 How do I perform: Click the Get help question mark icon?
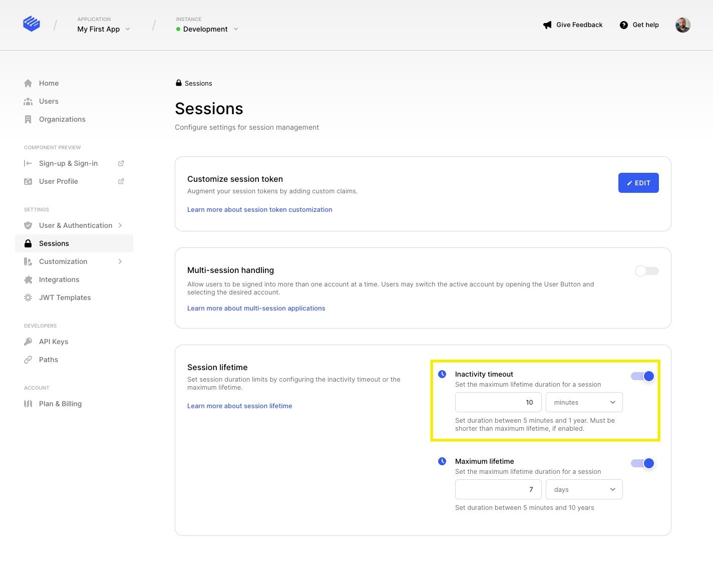623,25
